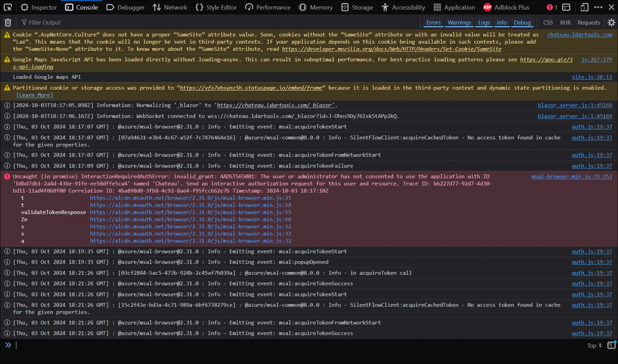Switch to the Inspector tab

(x=39, y=7)
